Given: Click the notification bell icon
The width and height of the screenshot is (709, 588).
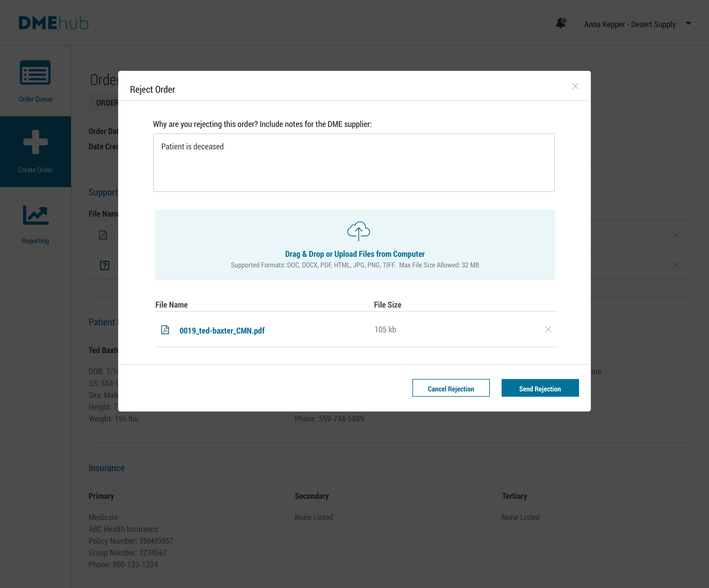Looking at the screenshot, I should coord(560,23).
